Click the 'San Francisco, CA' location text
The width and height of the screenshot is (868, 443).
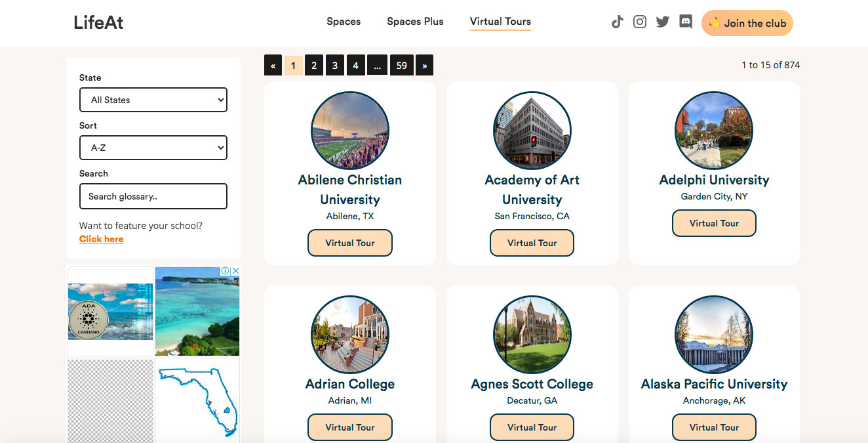532,216
